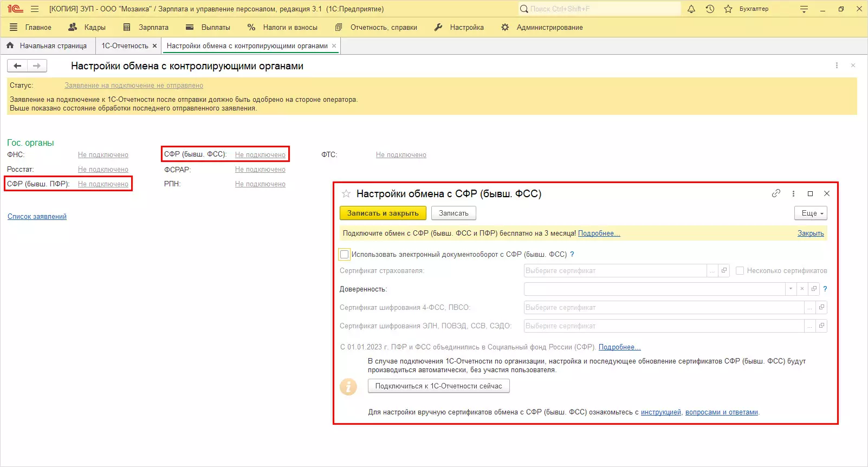
Task: Open help for electronic document exchange checkbox
Action: point(572,254)
